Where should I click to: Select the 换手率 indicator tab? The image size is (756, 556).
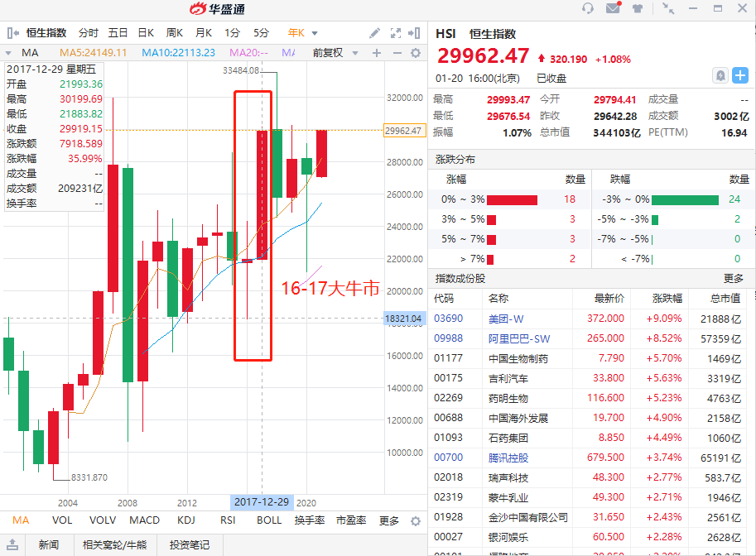(x=310, y=520)
